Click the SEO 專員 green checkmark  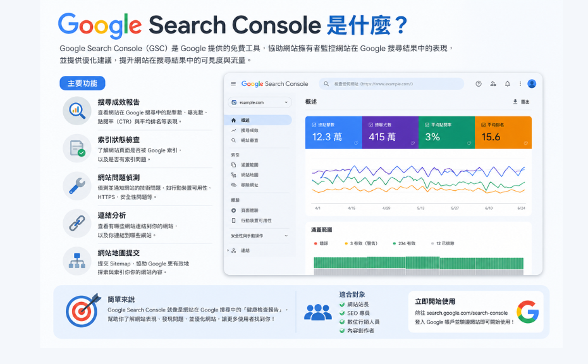(x=342, y=313)
